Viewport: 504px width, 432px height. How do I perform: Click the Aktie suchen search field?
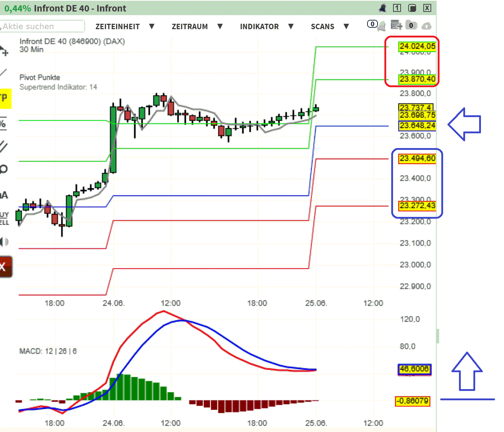(x=41, y=26)
